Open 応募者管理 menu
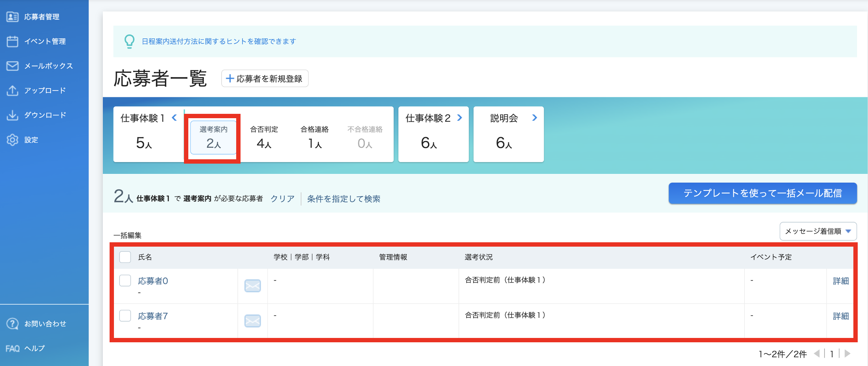868x366 pixels. click(x=42, y=17)
